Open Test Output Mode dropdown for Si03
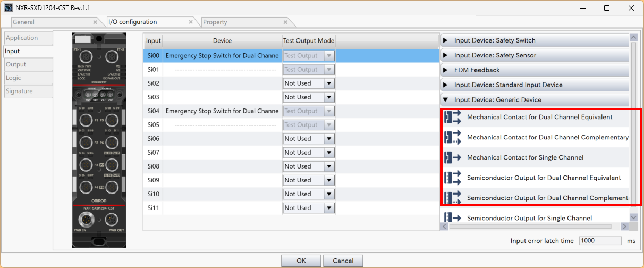The width and height of the screenshot is (644, 268). coord(329,97)
